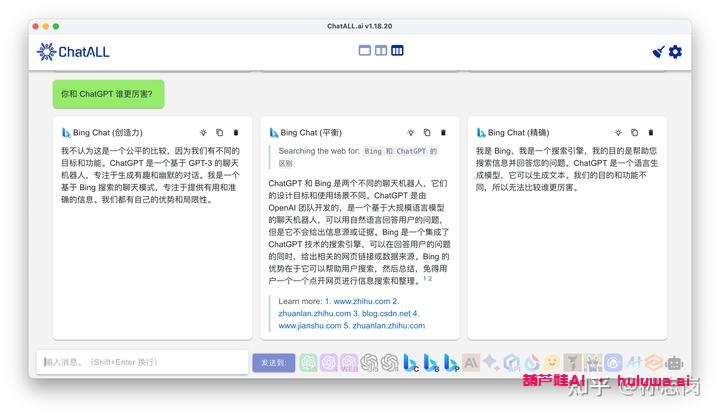This screenshot has height=416, width=720.
Task: Highlight the Bing Chat (平衡) response
Action: 411,133
